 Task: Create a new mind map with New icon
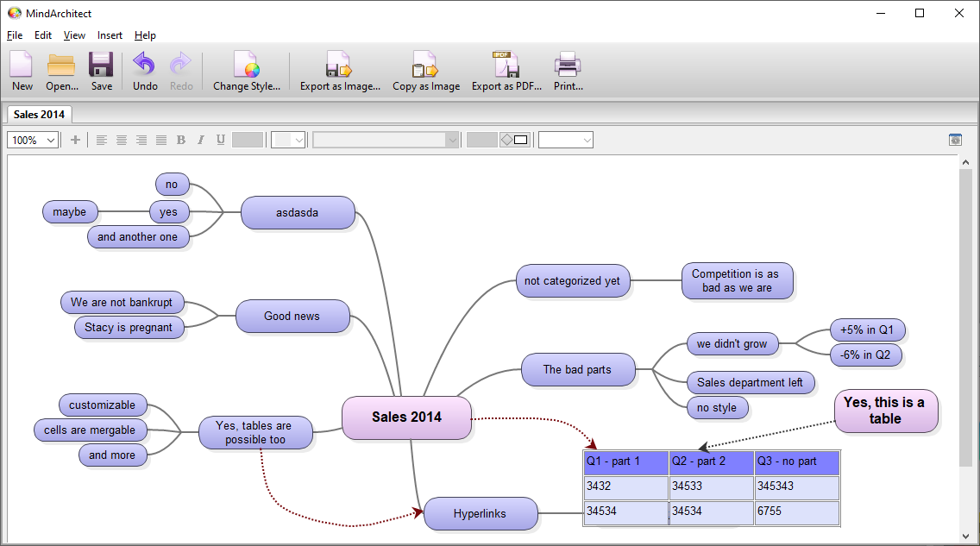[21, 69]
